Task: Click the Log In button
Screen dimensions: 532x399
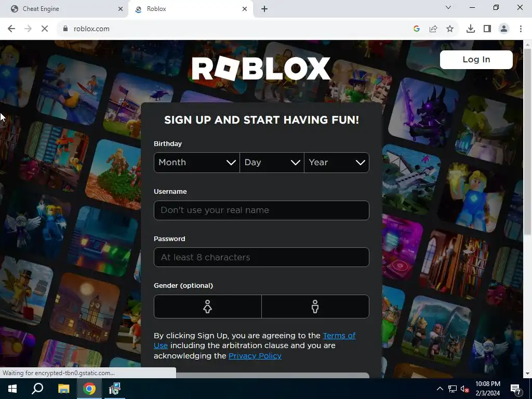Action: (476, 59)
